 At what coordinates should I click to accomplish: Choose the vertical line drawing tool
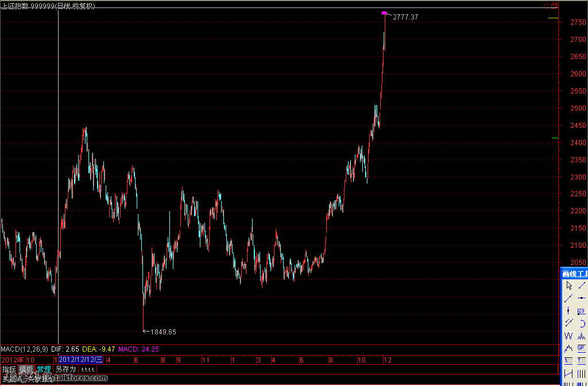pos(569,311)
